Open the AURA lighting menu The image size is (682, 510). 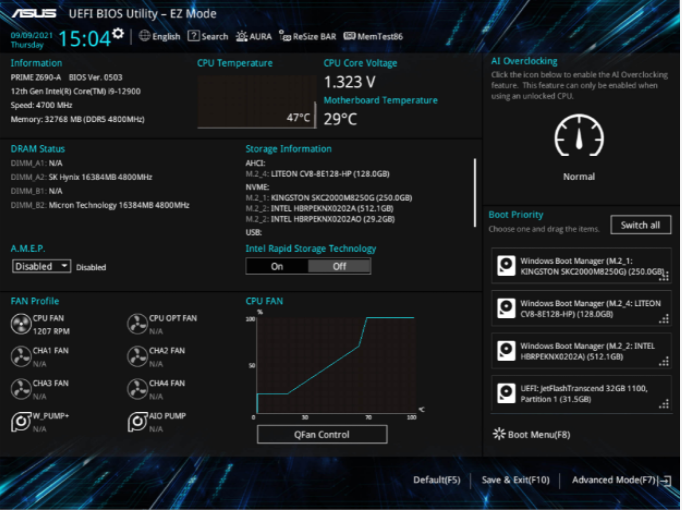(254, 37)
